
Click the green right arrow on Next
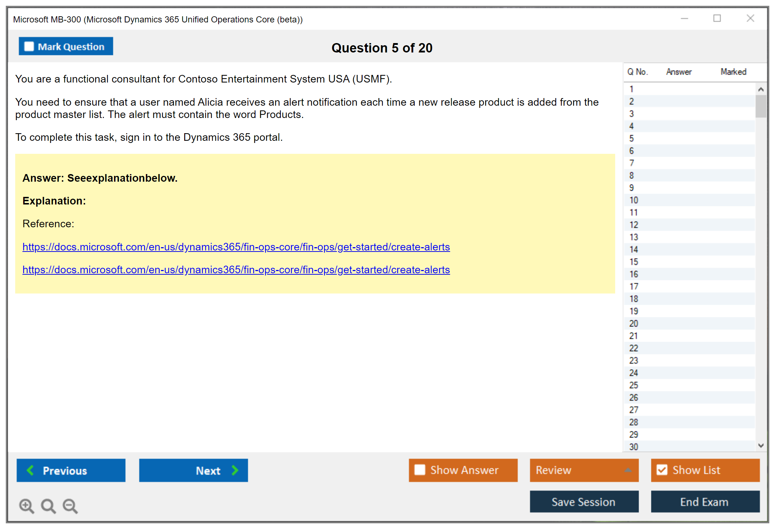(x=235, y=470)
